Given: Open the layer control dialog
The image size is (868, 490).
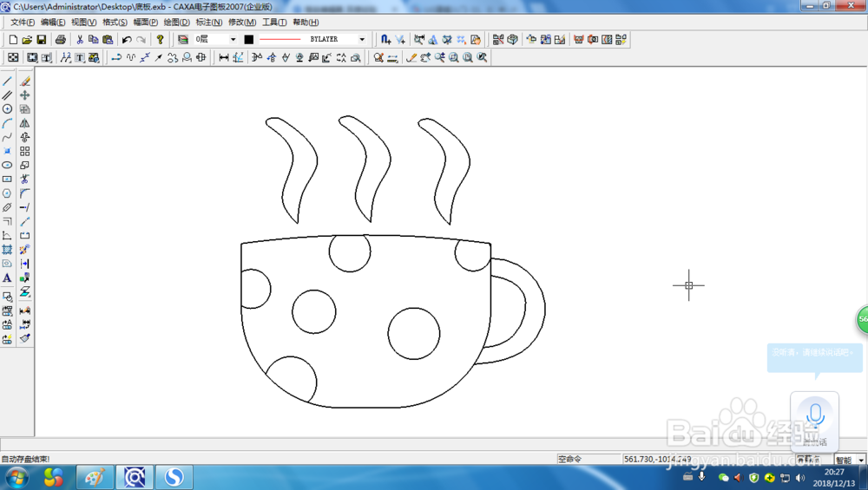Looking at the screenshot, I should (x=182, y=39).
